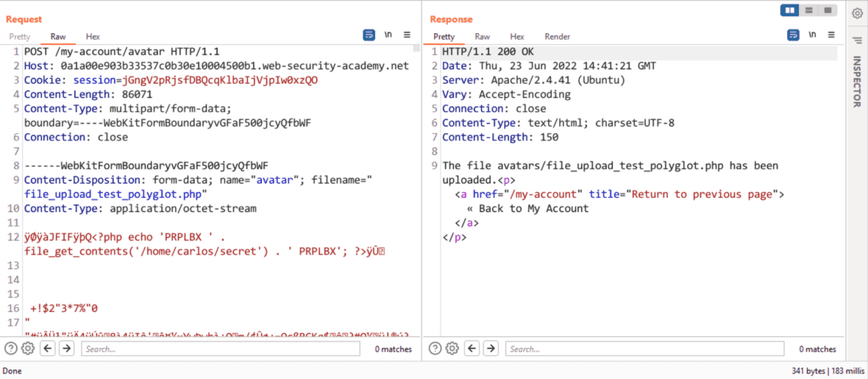868x379 pixels.
Task: Click 'Connection: close' line in request
Action: [x=76, y=137]
